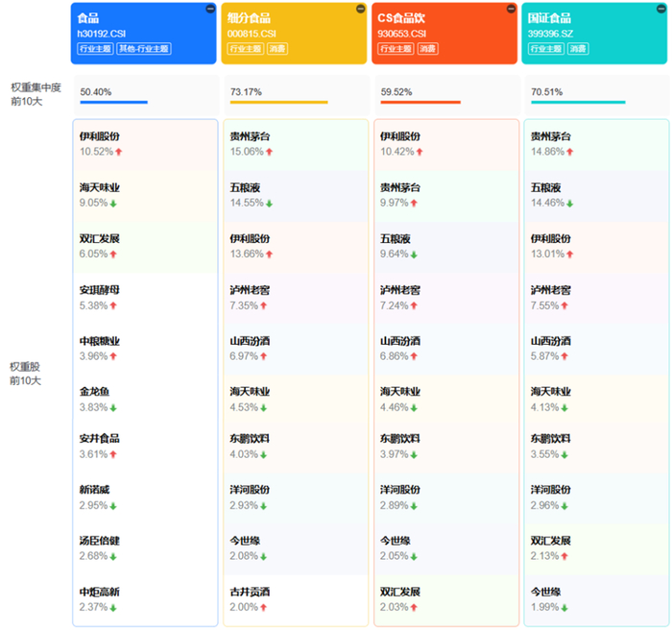Screen dimensions: 672x631
Task: Select 双汇发展 2.13% holding
Action: coord(597,549)
